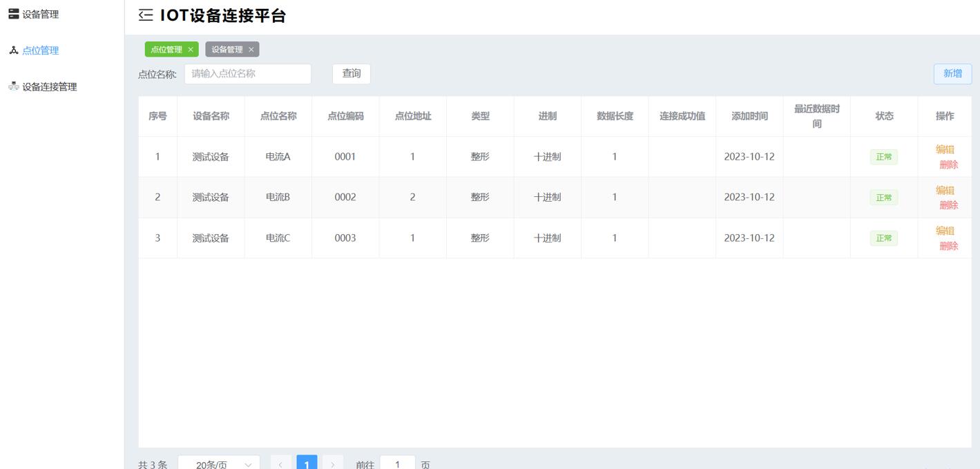Image resolution: width=980 pixels, height=469 pixels.
Task: Switch to the 设备管理 tab
Action: click(227, 50)
